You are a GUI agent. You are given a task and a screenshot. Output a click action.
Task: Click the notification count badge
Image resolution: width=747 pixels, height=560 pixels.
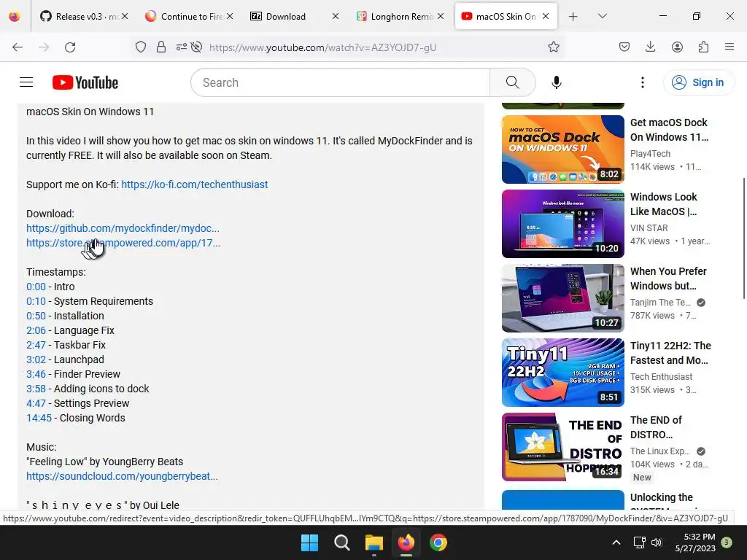coord(727,542)
